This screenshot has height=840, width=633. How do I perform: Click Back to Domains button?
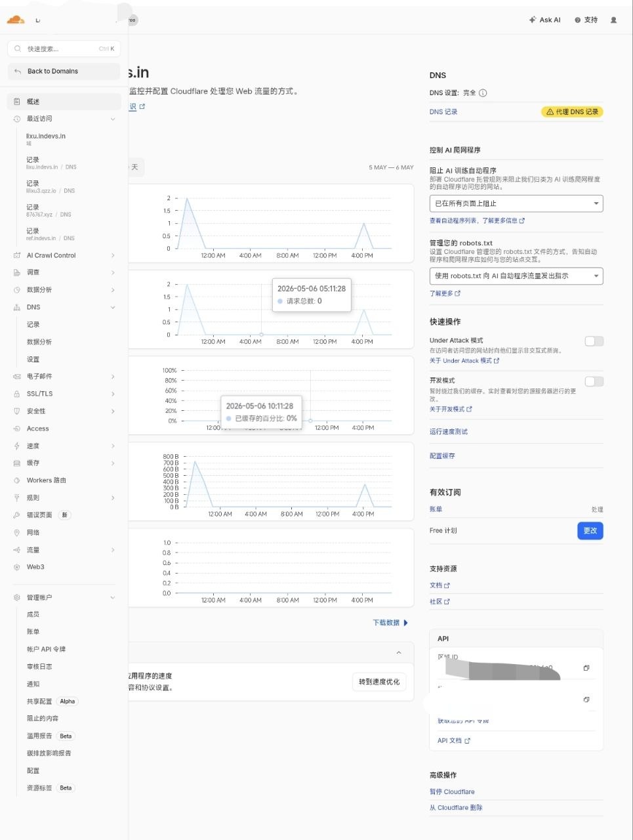(x=64, y=71)
